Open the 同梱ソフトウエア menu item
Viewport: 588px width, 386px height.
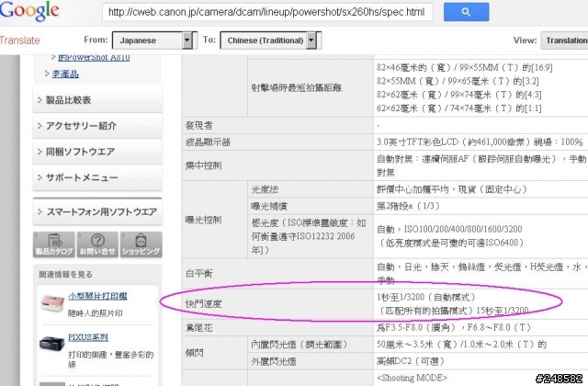[x=97, y=152]
